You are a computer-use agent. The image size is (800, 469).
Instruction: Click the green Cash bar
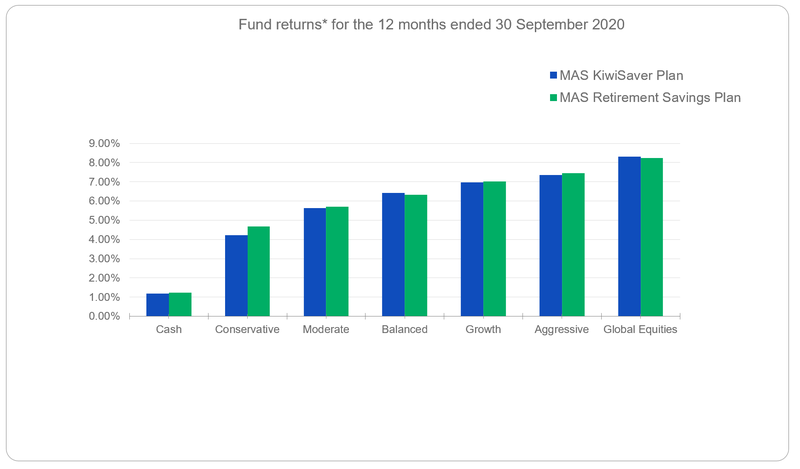[180, 304]
